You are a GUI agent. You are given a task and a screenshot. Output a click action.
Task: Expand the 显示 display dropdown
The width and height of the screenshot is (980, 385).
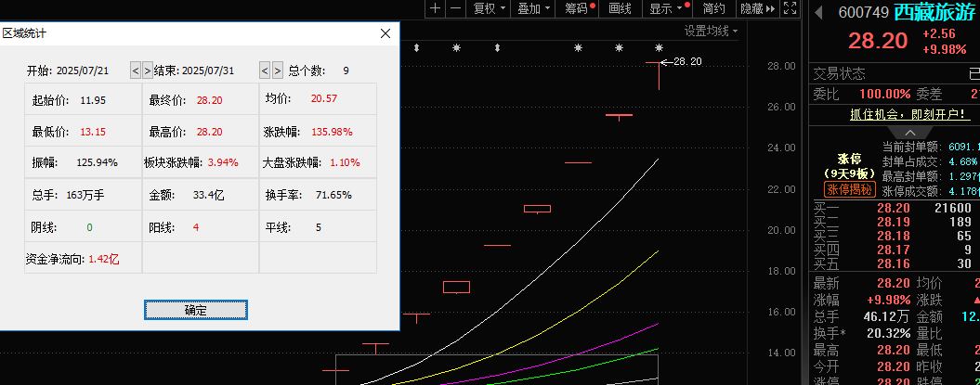pos(667,8)
